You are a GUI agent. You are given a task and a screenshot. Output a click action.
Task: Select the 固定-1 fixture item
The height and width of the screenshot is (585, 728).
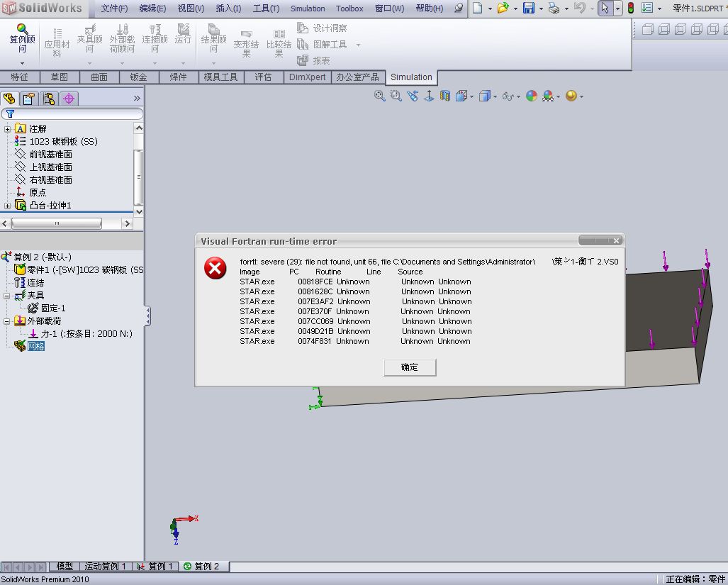47,308
